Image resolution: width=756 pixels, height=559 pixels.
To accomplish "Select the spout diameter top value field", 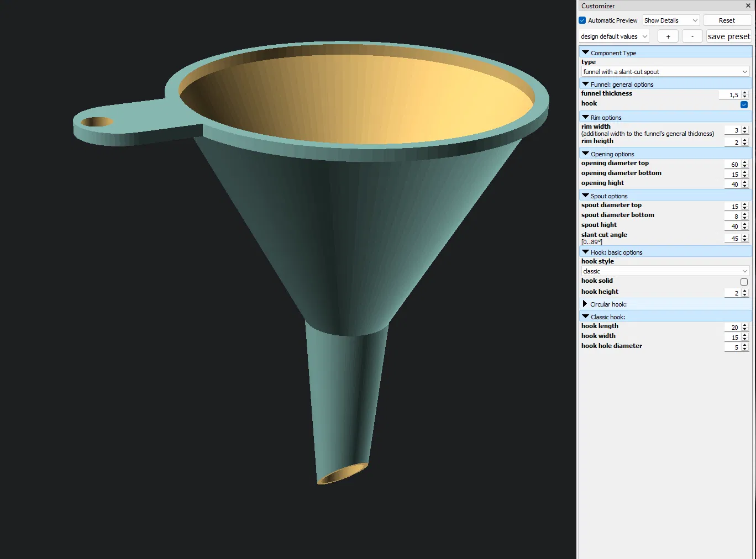I will [732, 207].
